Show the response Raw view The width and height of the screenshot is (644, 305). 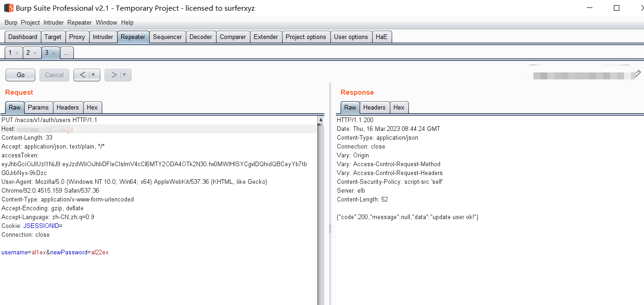[350, 107]
